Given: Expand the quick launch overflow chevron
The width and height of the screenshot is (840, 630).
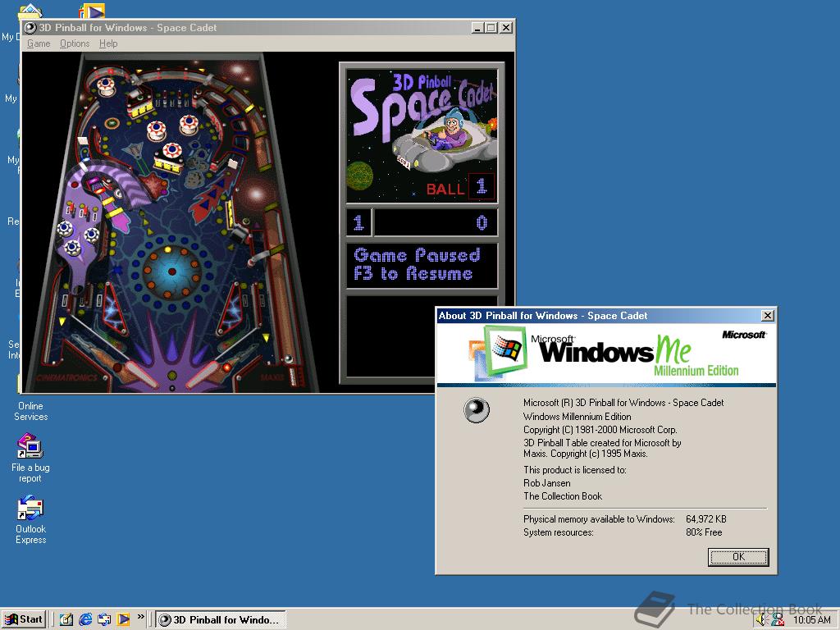Looking at the screenshot, I should 141,617.
